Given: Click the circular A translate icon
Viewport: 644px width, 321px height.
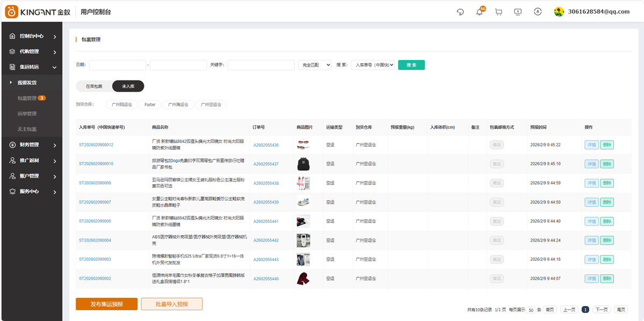Looking at the screenshot, I should point(537,12).
